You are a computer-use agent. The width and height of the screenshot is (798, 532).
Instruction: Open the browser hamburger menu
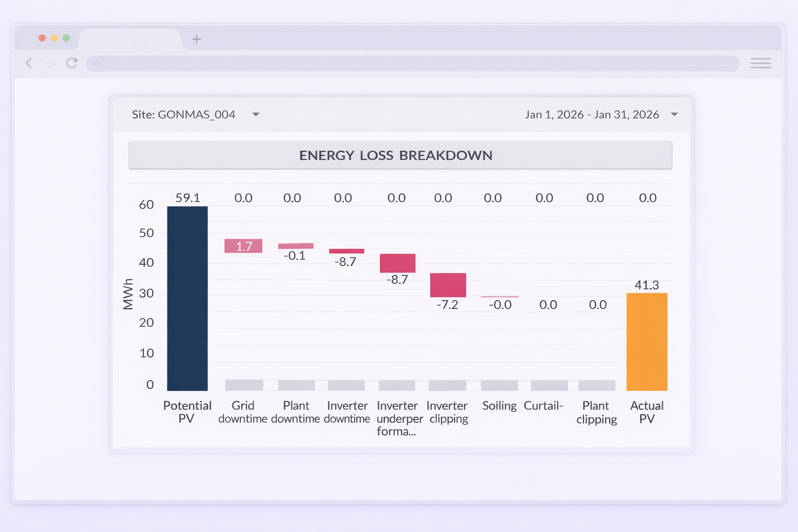[x=761, y=63]
